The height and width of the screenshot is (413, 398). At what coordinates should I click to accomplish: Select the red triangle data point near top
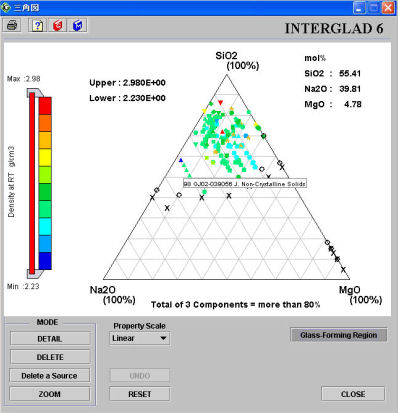220,102
